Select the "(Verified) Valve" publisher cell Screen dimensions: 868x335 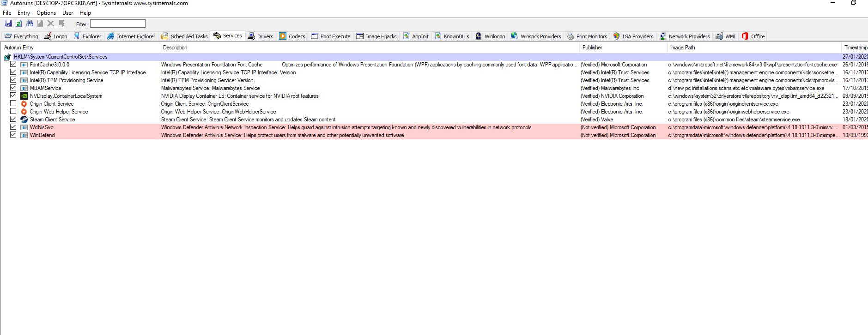pos(597,120)
